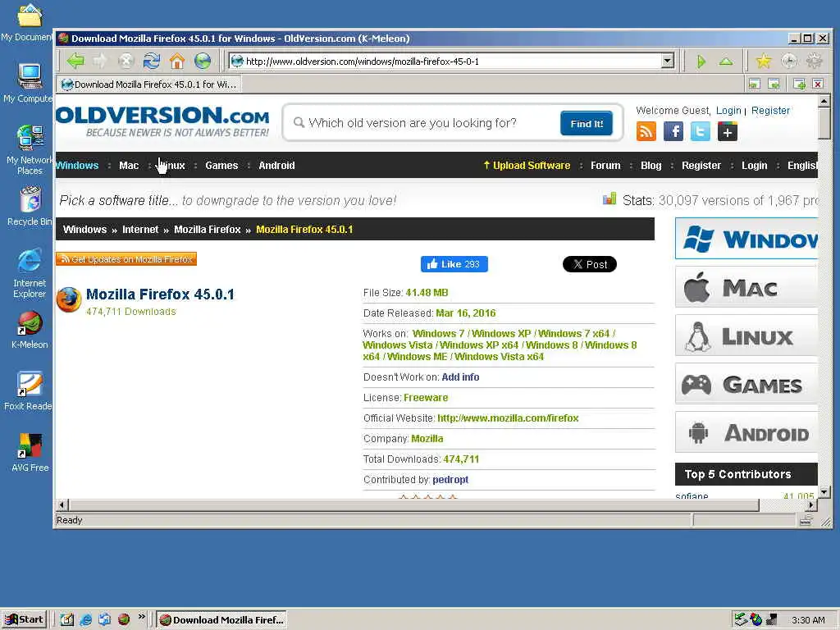Click the Stats bar chart icon
Image resolution: width=840 pixels, height=630 pixels.
[x=609, y=199]
